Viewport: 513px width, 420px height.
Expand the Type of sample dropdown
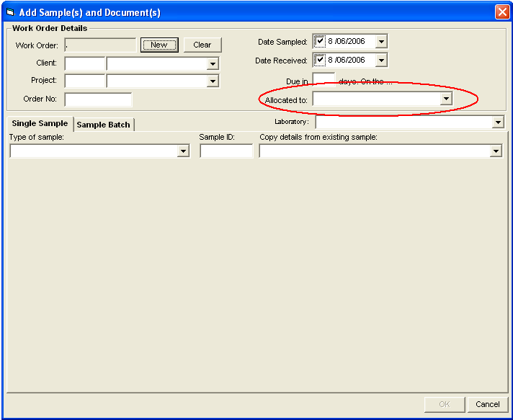(x=183, y=151)
